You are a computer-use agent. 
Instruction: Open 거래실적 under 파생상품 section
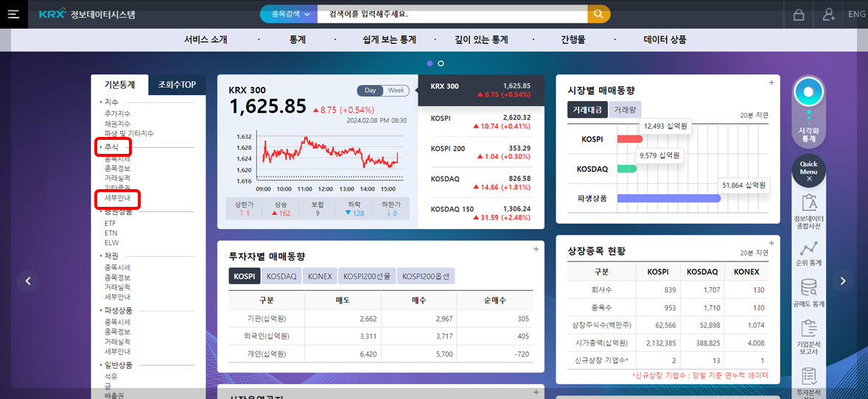point(117,342)
